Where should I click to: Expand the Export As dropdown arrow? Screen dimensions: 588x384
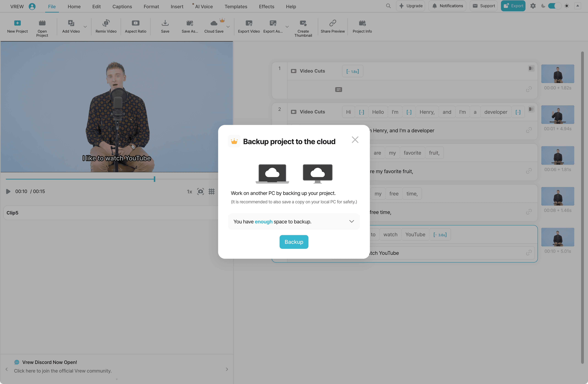287,27
